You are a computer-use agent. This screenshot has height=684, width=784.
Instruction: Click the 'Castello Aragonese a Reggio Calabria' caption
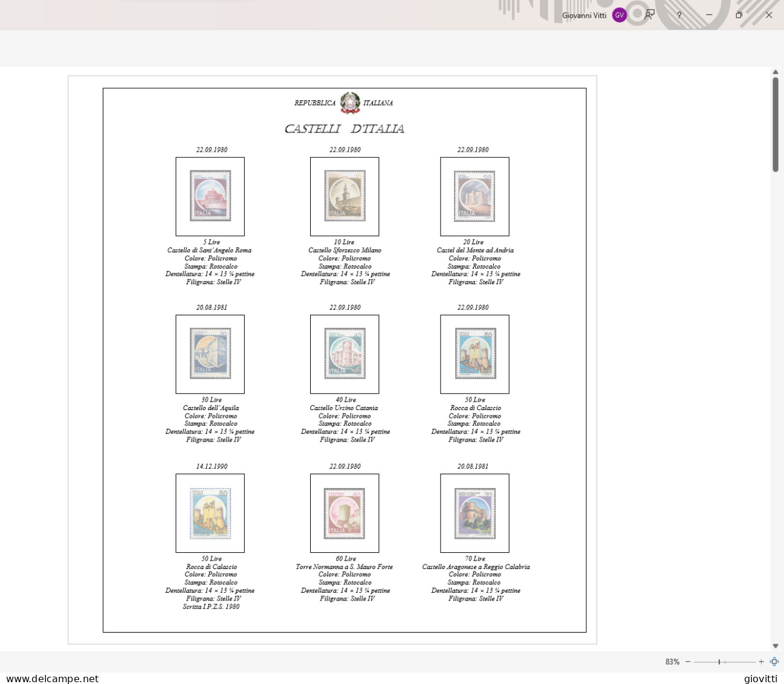click(476, 567)
